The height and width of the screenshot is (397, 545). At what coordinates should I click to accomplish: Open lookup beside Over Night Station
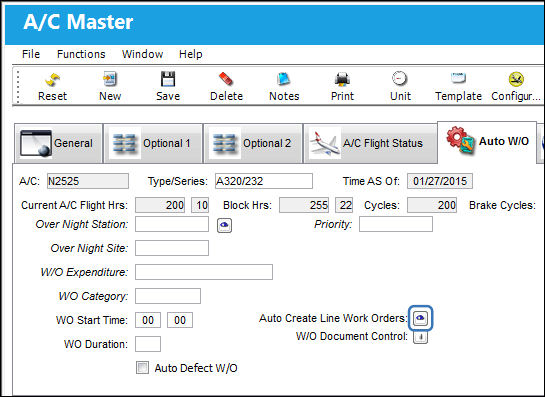[224, 225]
